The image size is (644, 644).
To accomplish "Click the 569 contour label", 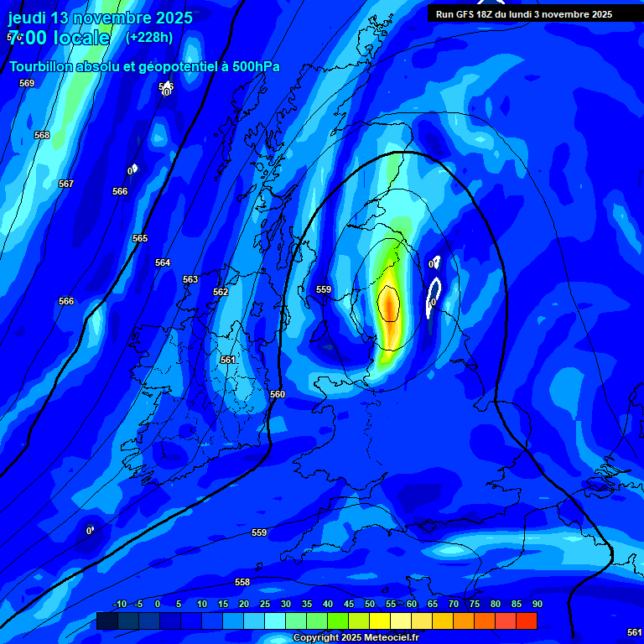I will (27, 83).
